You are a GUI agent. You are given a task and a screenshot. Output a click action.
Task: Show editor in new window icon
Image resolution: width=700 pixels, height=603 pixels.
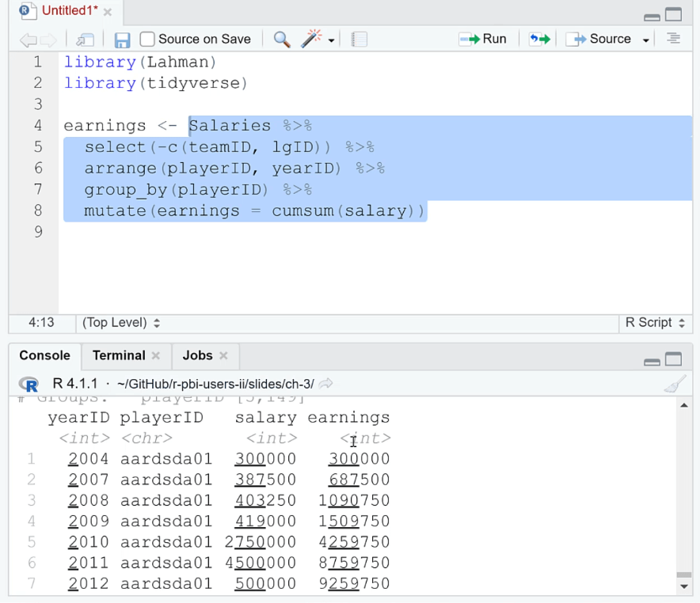coord(85,40)
